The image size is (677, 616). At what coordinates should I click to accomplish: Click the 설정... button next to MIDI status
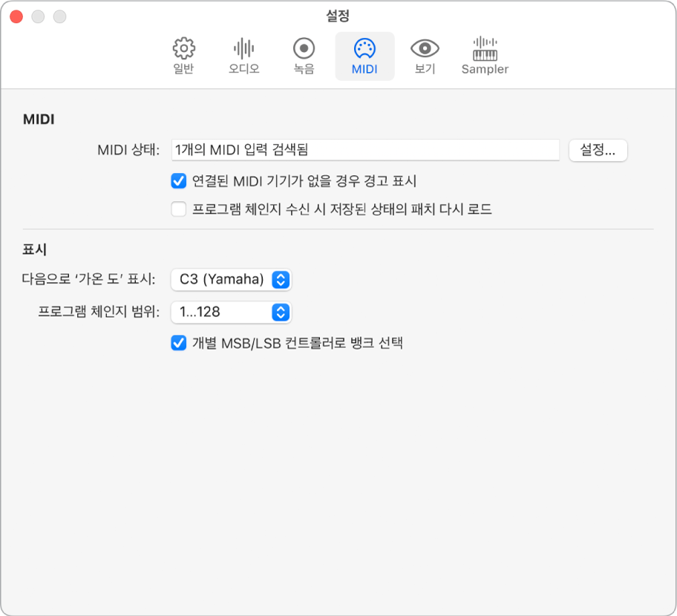598,150
